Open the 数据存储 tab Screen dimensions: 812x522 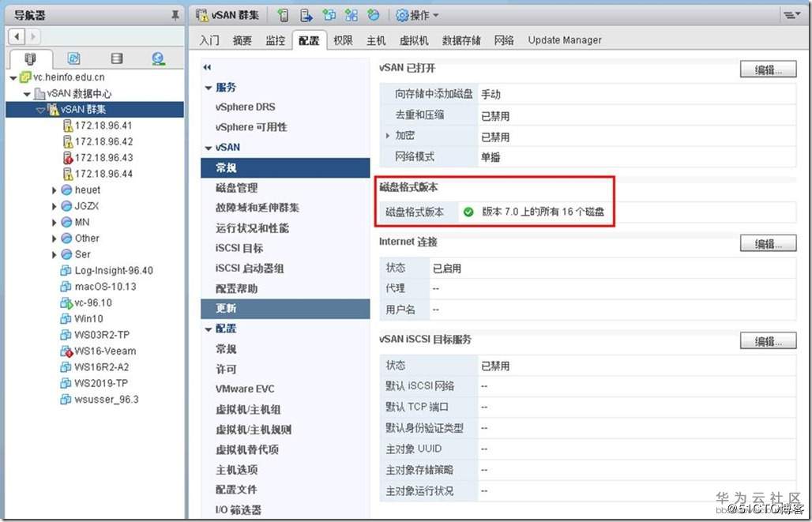pyautogui.click(x=461, y=40)
